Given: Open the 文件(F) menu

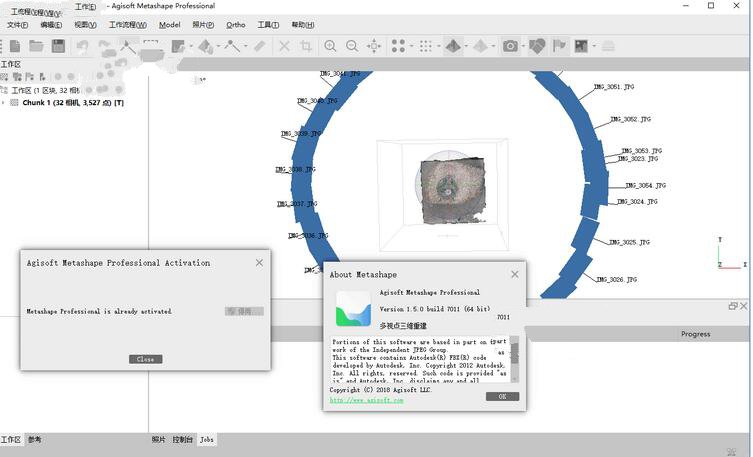Looking at the screenshot, I should click(17, 25).
